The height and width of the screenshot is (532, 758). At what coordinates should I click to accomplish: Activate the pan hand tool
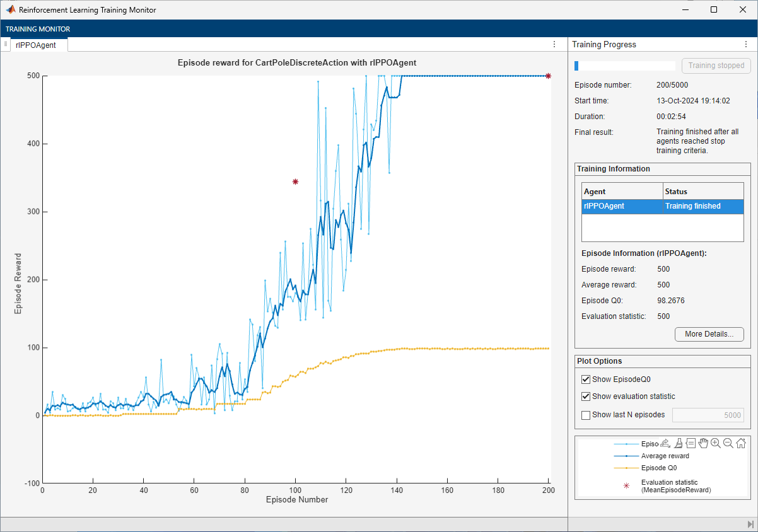tap(703, 443)
